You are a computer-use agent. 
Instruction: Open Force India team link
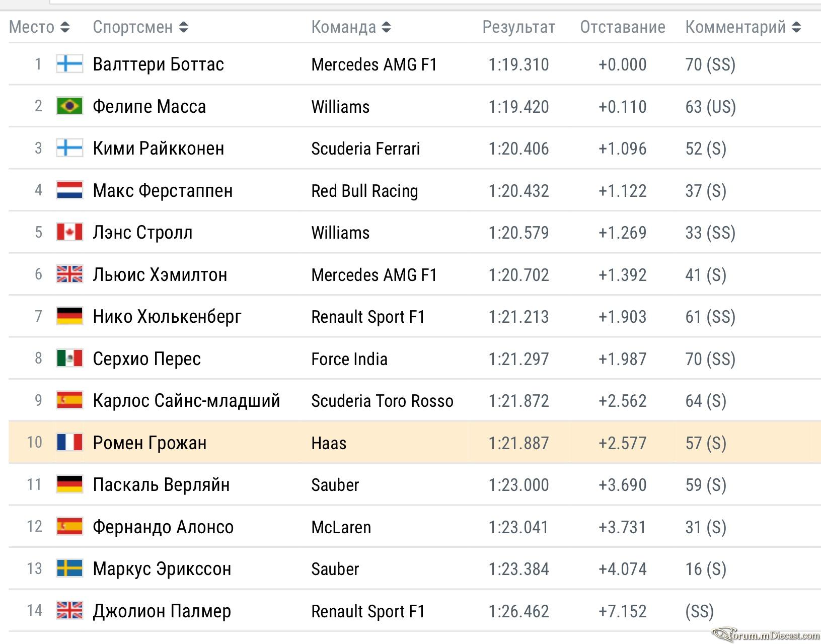[x=349, y=359]
